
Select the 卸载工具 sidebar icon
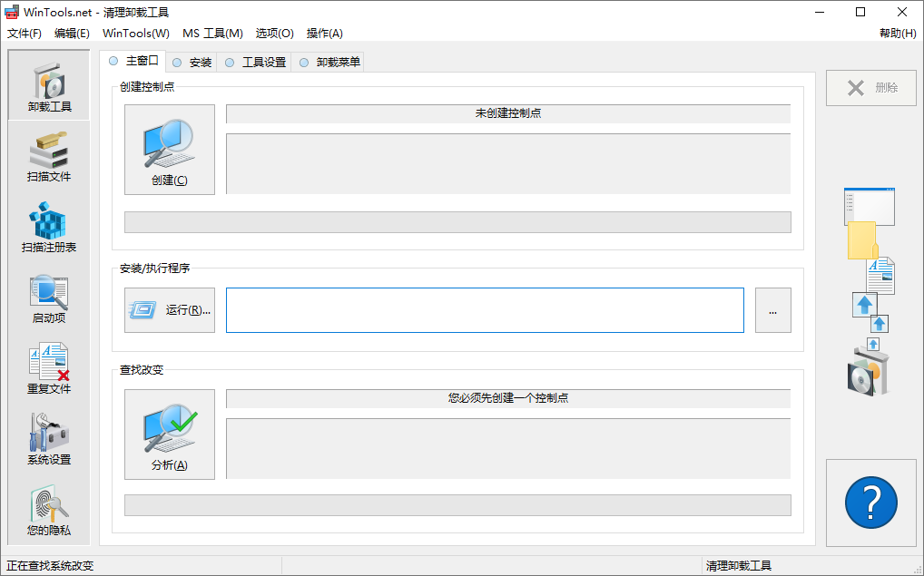point(47,84)
